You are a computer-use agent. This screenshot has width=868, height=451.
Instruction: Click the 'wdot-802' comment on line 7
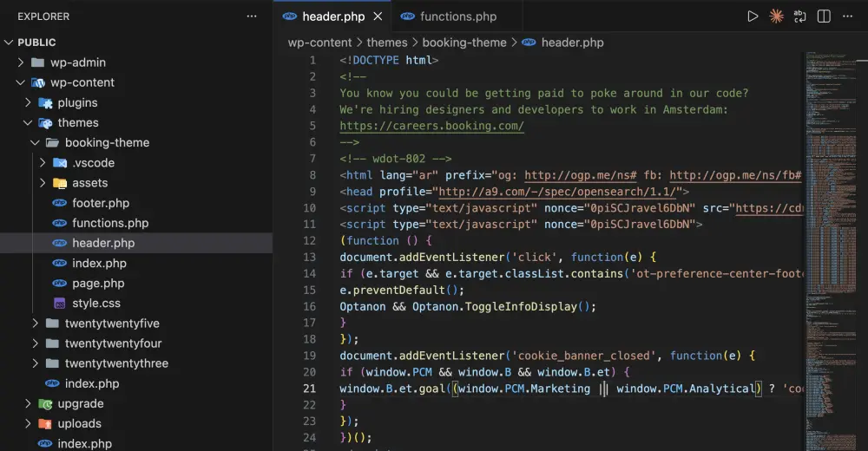[398, 159]
